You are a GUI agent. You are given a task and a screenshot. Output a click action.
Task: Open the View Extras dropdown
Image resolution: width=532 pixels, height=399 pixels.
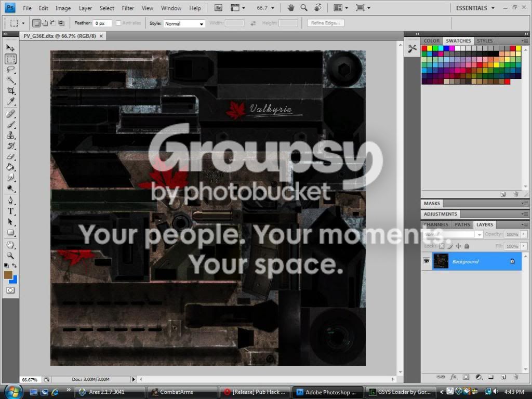coord(237,8)
